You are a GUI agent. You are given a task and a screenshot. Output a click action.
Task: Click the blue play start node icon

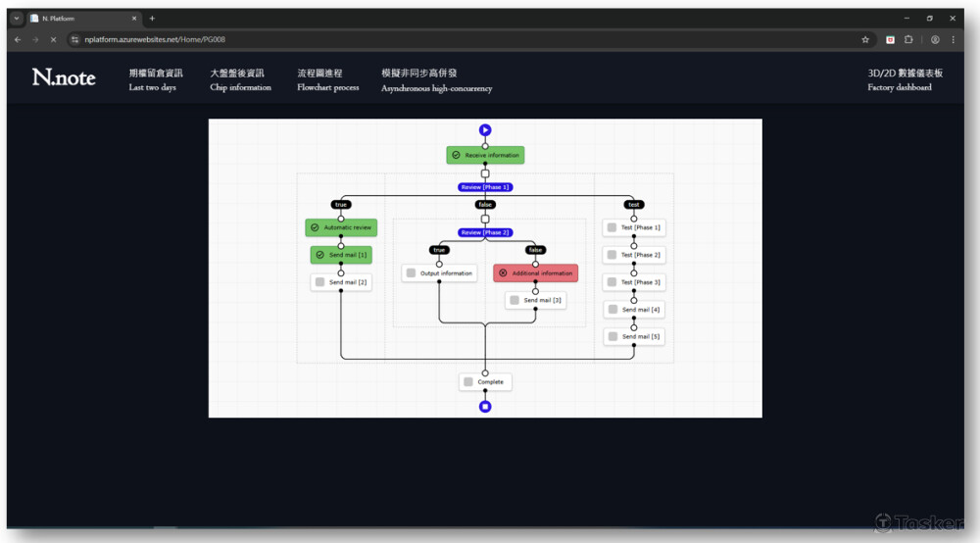(485, 129)
